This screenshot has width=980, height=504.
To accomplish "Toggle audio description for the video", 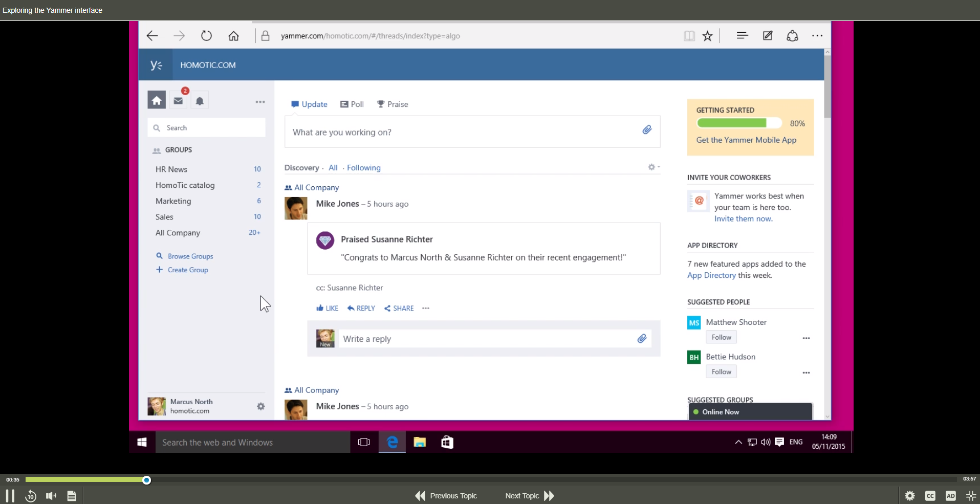I will pyautogui.click(x=950, y=495).
